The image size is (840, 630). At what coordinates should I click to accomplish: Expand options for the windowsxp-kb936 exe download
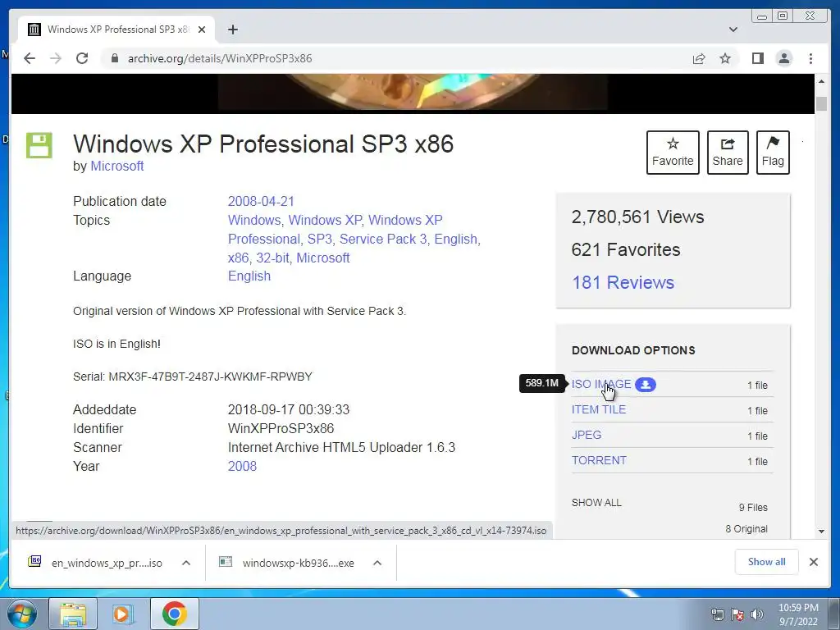pos(377,563)
